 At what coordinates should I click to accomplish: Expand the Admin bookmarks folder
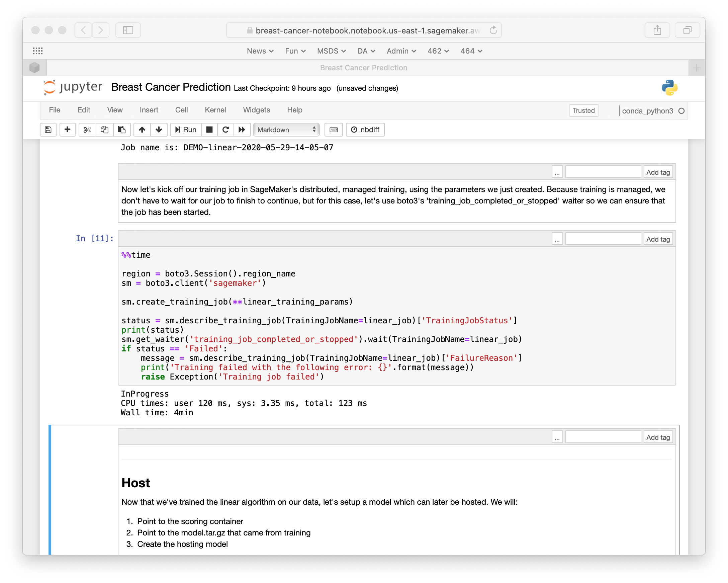401,51
